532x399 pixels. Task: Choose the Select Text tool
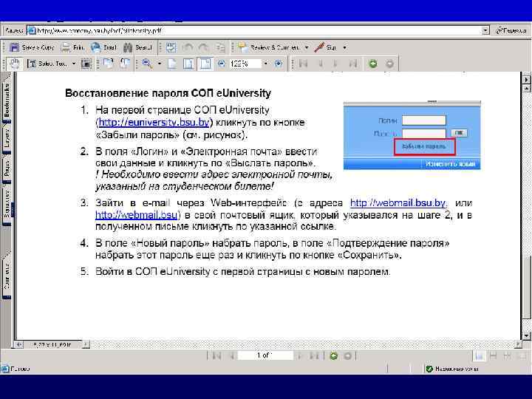click(47, 64)
